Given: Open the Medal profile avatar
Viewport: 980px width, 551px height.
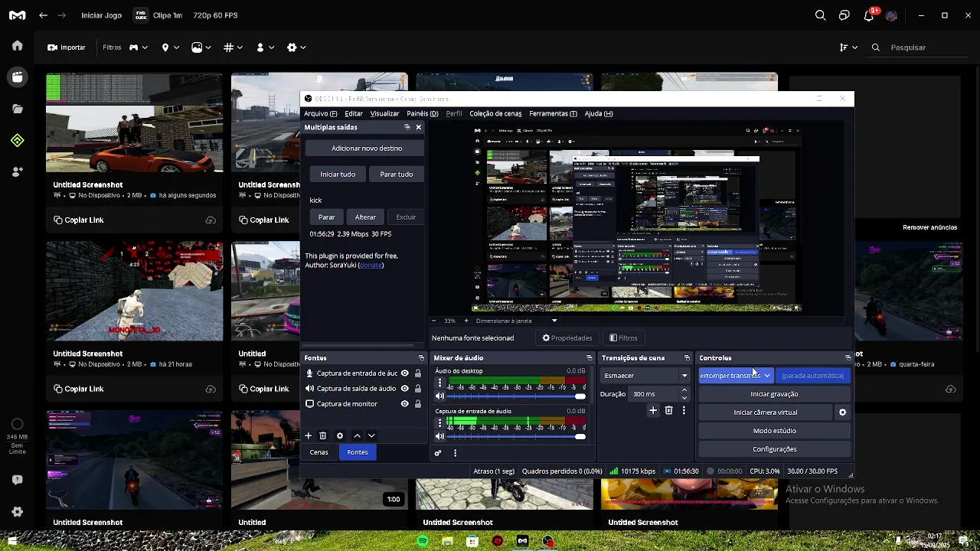Looking at the screenshot, I should pos(891,15).
